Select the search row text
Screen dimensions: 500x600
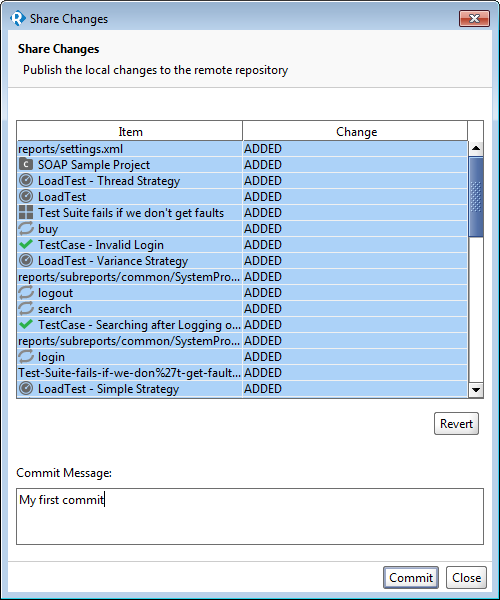click(x=55, y=309)
